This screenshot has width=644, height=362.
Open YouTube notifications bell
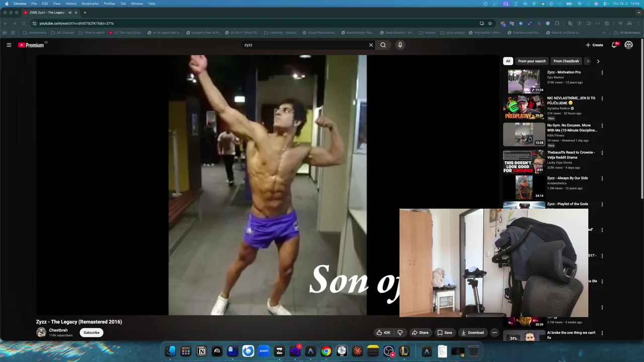point(614,45)
